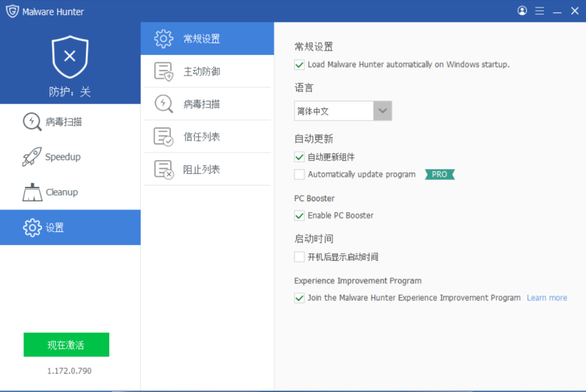
Task: Enable Automatically update program
Action: tap(299, 174)
